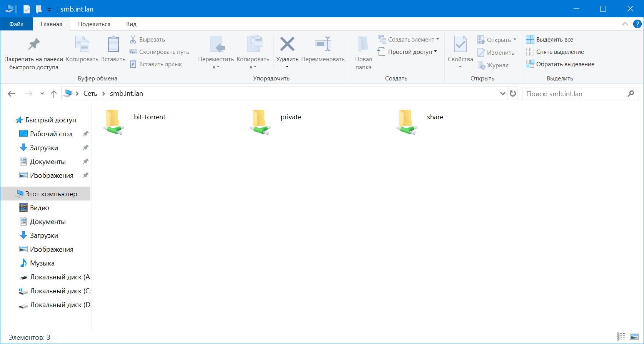Click the Delete (Удалить) red X icon

coord(287,44)
